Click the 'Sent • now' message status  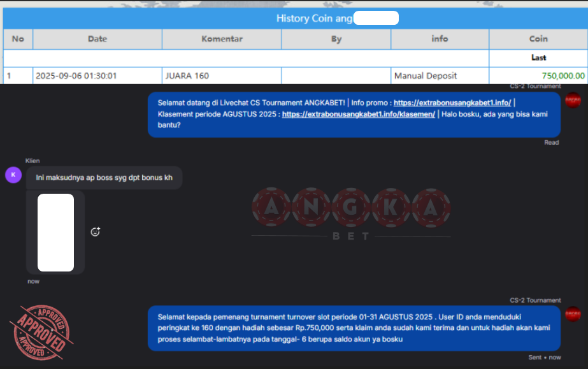coord(545,358)
